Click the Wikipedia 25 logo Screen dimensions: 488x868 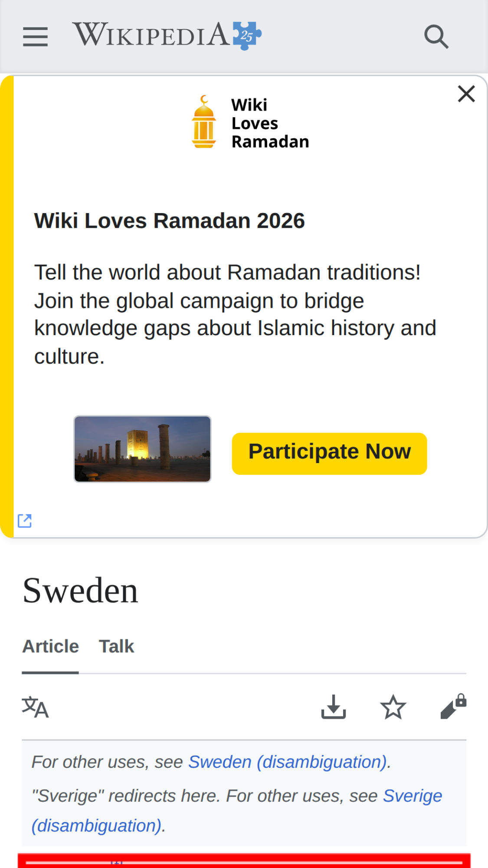[167, 35]
